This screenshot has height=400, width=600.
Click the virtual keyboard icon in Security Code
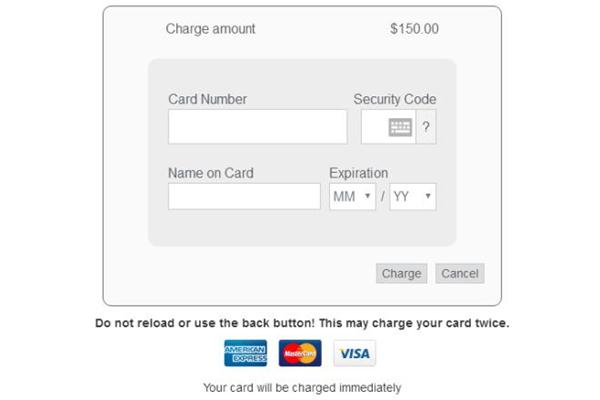pyautogui.click(x=400, y=127)
